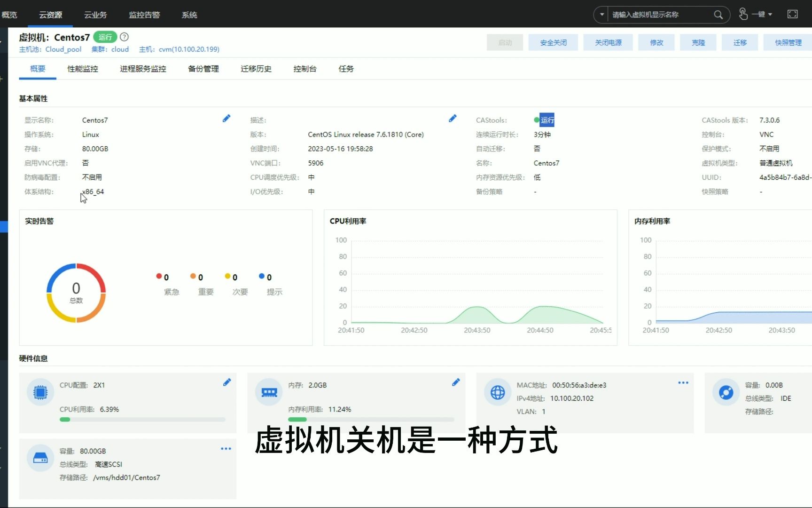
Task: Click the MAC address 00:50:56:a3:de:e3
Action: pos(579,385)
